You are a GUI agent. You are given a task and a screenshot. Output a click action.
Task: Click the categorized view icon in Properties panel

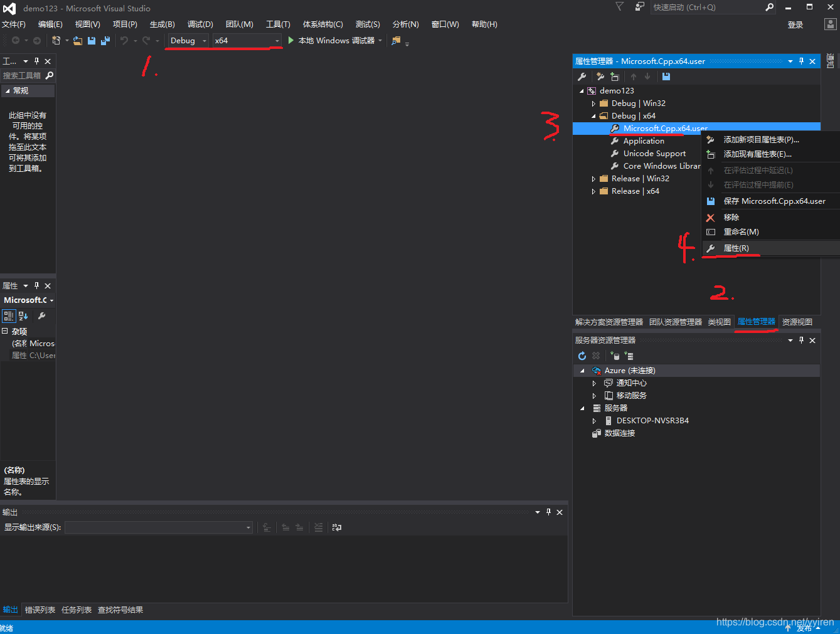[x=9, y=316]
